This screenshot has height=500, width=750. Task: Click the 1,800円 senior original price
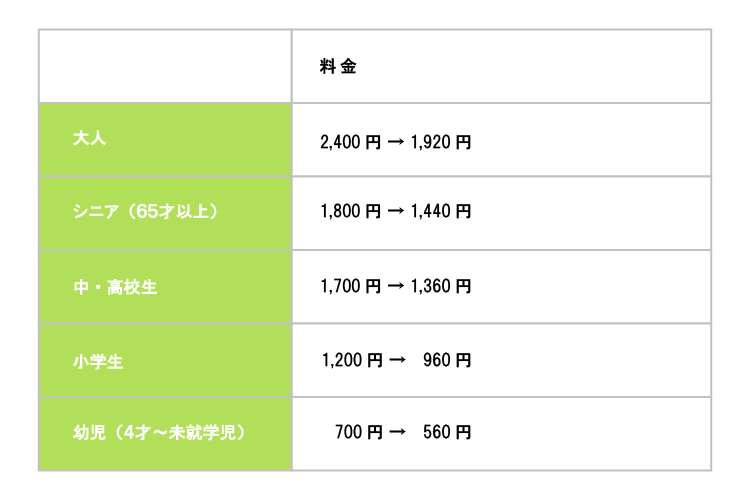tap(350, 212)
